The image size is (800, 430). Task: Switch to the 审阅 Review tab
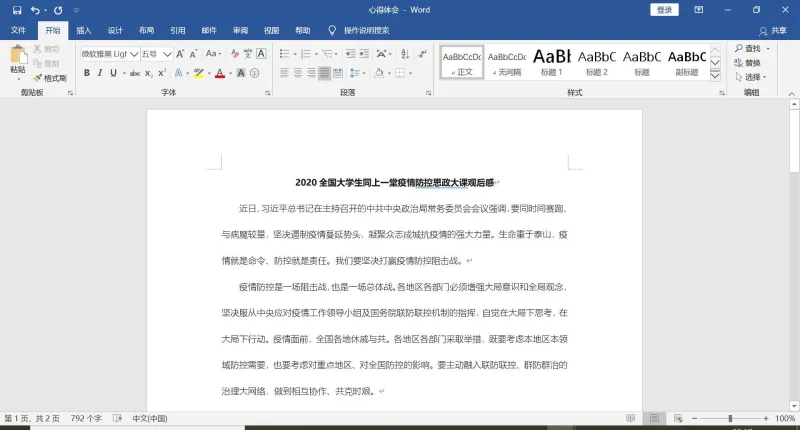point(240,31)
